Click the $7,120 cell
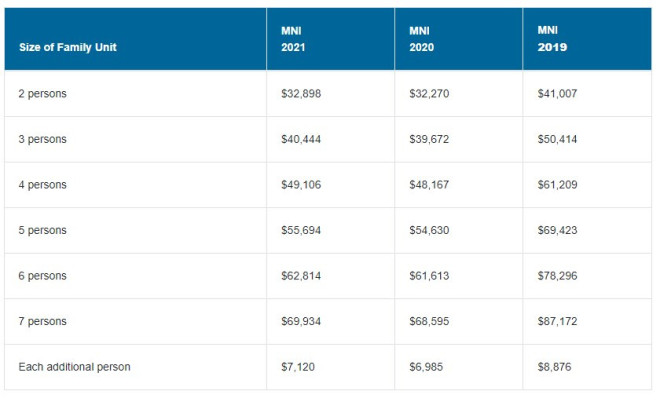Image resolution: width=660 pixels, height=402 pixels. point(298,367)
